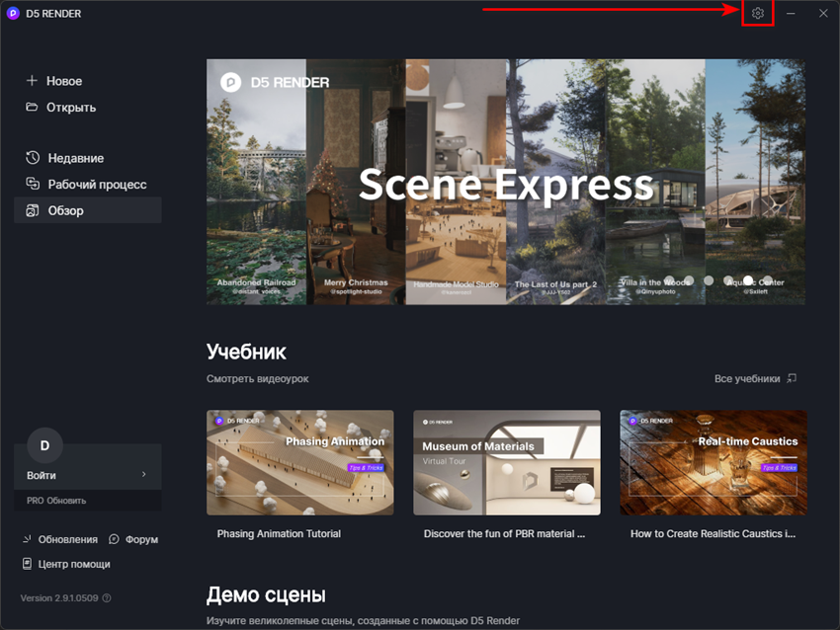Click the "Учебник" section heading
840x630 pixels.
246,352
